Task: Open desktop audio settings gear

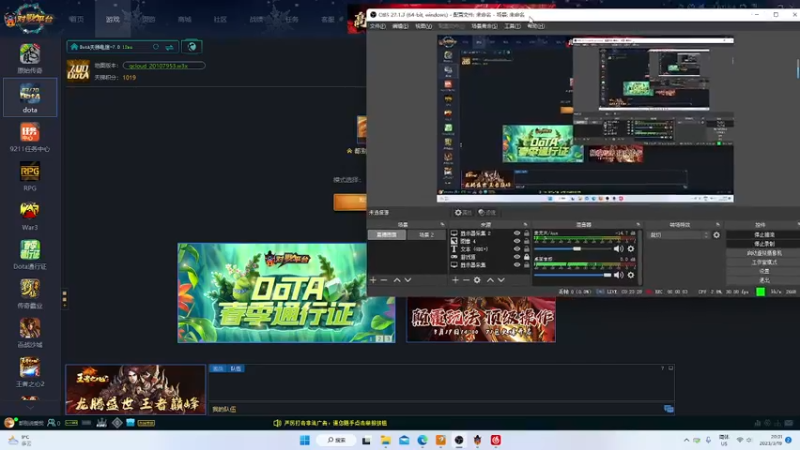Action: point(631,275)
